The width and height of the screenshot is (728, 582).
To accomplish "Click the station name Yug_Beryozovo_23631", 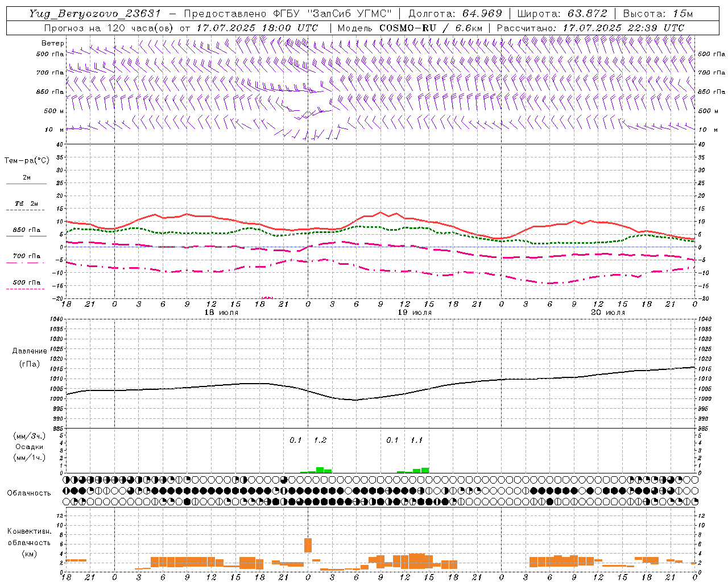I will (x=96, y=14).
